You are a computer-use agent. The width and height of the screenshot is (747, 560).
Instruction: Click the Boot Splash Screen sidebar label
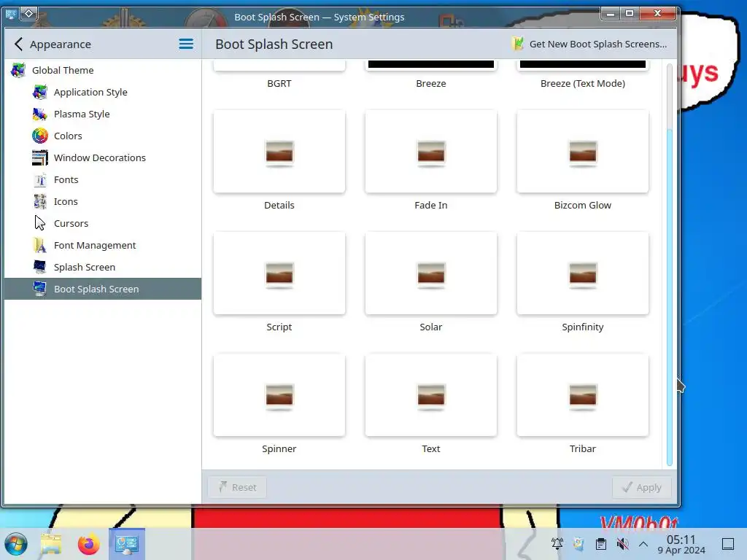(96, 289)
